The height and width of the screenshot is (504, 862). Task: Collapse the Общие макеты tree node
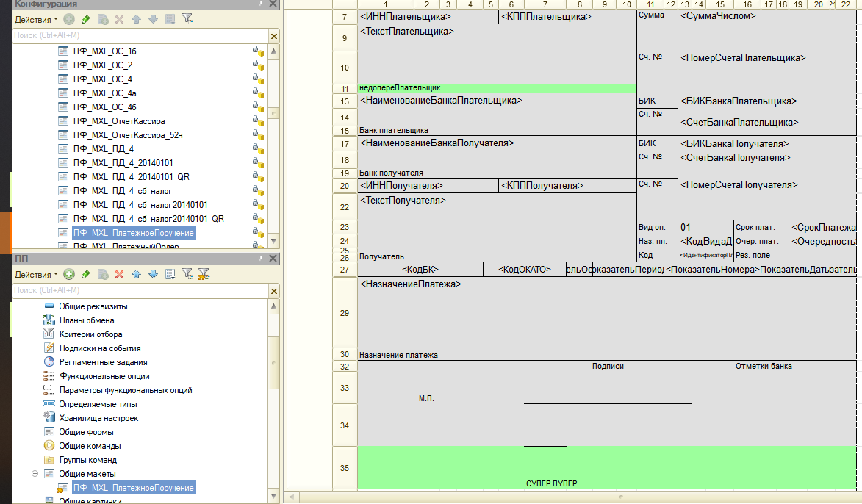click(x=35, y=474)
